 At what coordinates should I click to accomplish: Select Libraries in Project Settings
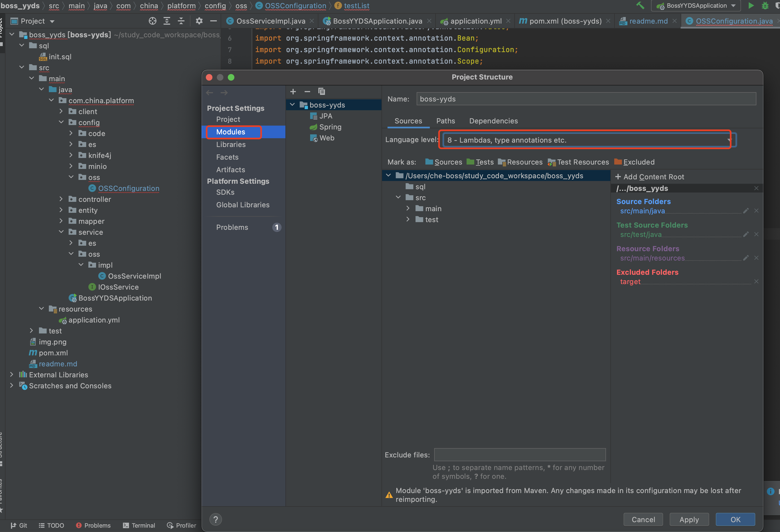(231, 145)
